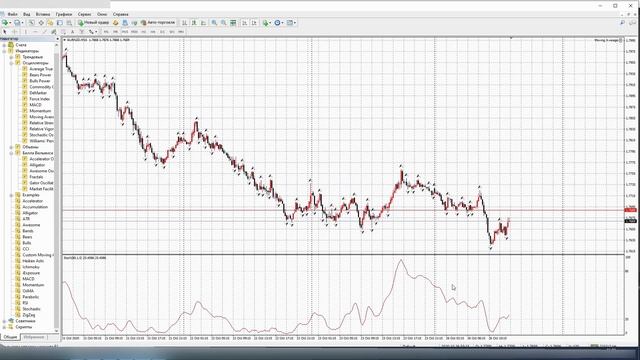Zoom in on the chart
The image size is (640, 360).
coord(214,23)
